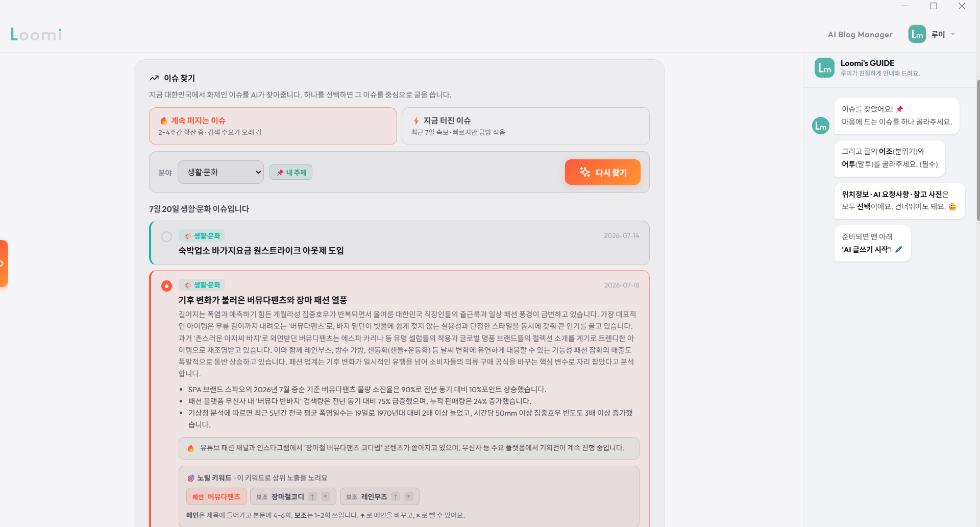Click 기후 변화가 불러온 버뮤다팬츠 headline

click(262, 300)
